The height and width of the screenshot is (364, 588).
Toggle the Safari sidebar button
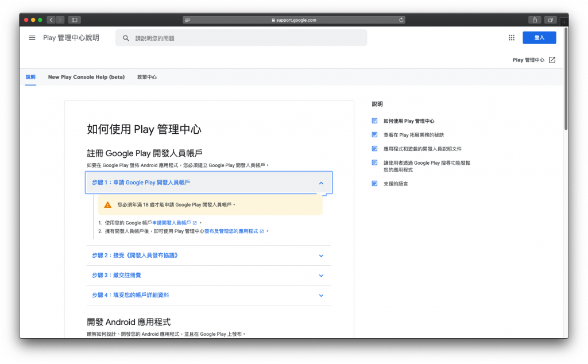click(74, 20)
